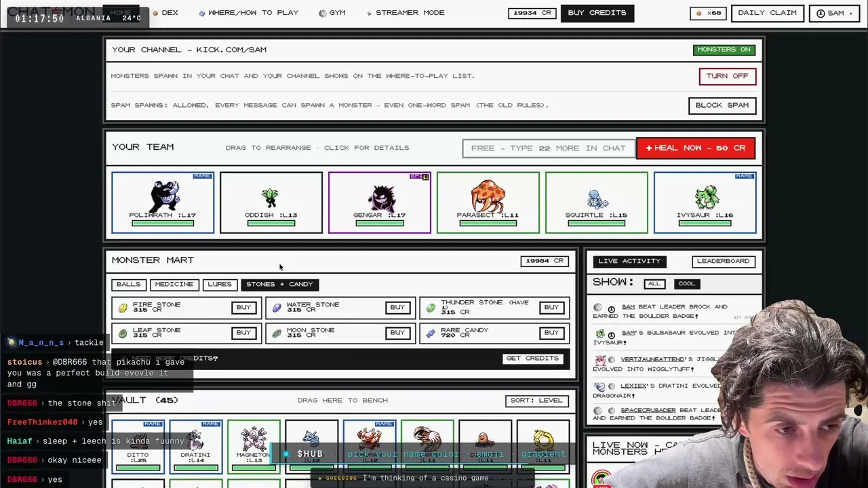Switch to the Medicine mart tab

coord(174,285)
